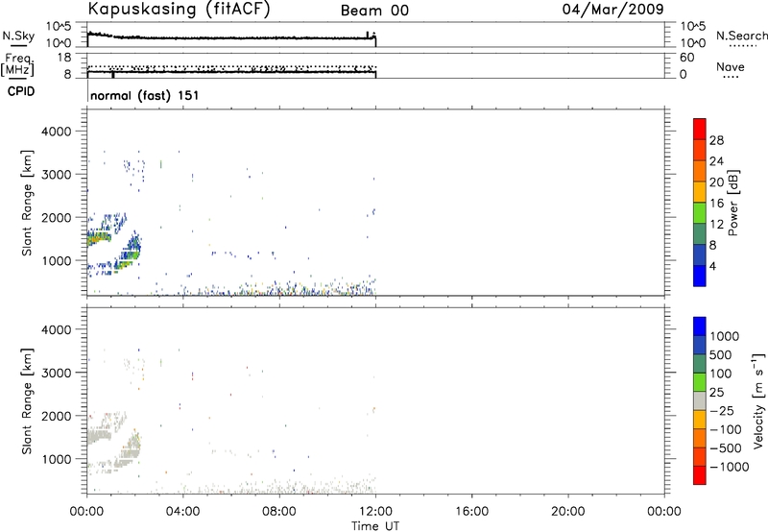The height and width of the screenshot is (532, 768).
Task: Click the grey velocity echo patch near 1500 km
Action: (x=99, y=436)
